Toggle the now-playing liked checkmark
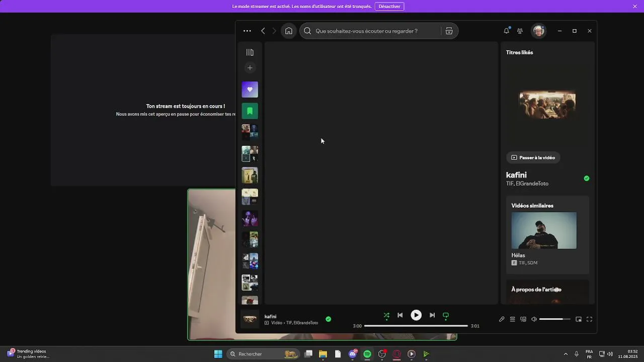The width and height of the screenshot is (644, 362). click(x=329, y=319)
